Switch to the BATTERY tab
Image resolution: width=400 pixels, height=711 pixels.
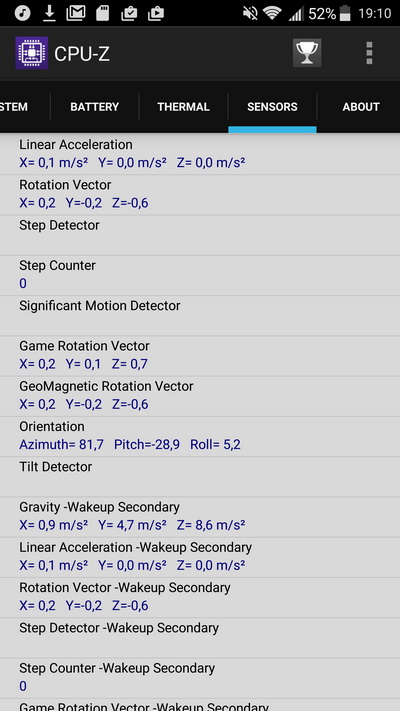coord(94,107)
